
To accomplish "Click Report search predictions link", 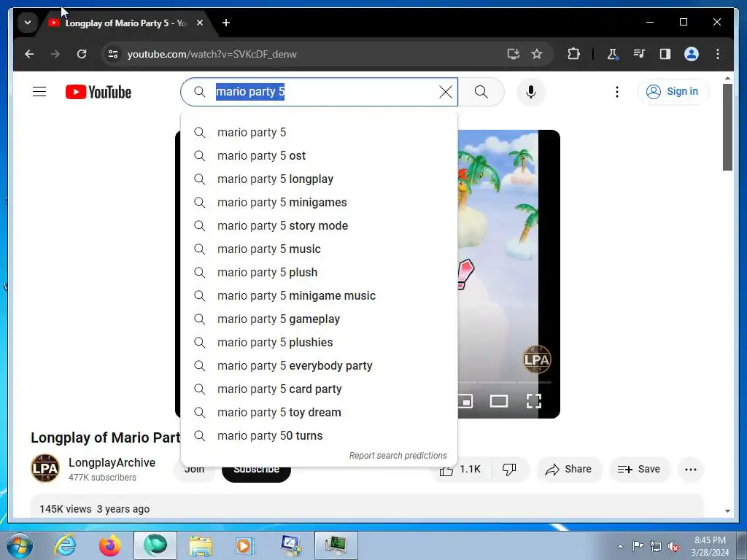I will point(398,456).
